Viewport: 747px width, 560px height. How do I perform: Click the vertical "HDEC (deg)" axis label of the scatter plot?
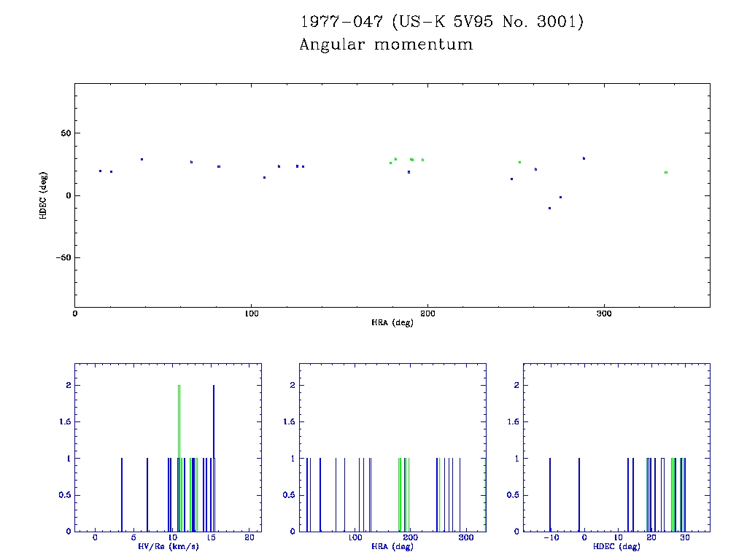44,195
